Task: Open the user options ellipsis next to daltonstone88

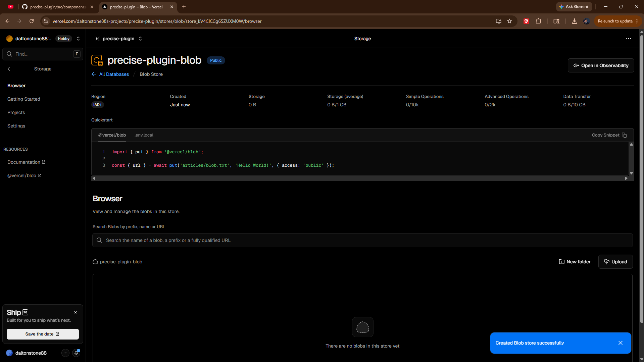Action: click(x=65, y=353)
